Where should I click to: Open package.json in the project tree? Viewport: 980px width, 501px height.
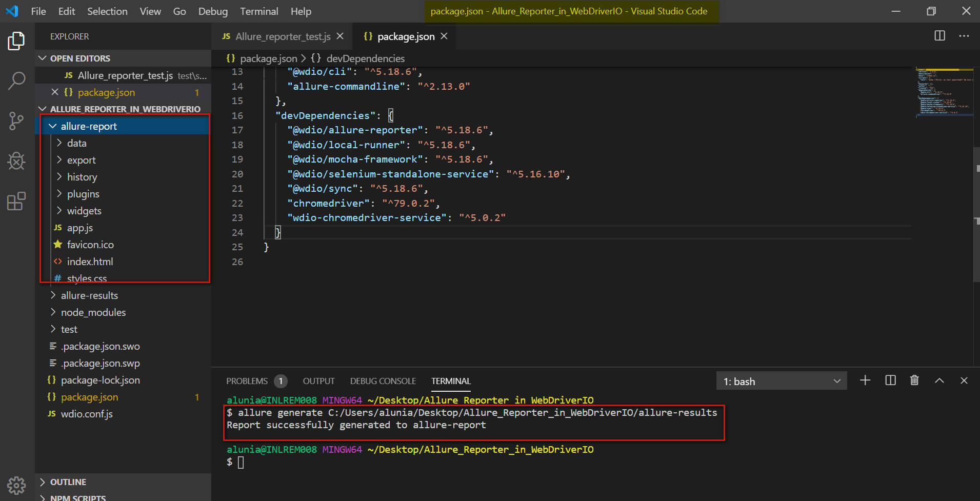click(89, 397)
